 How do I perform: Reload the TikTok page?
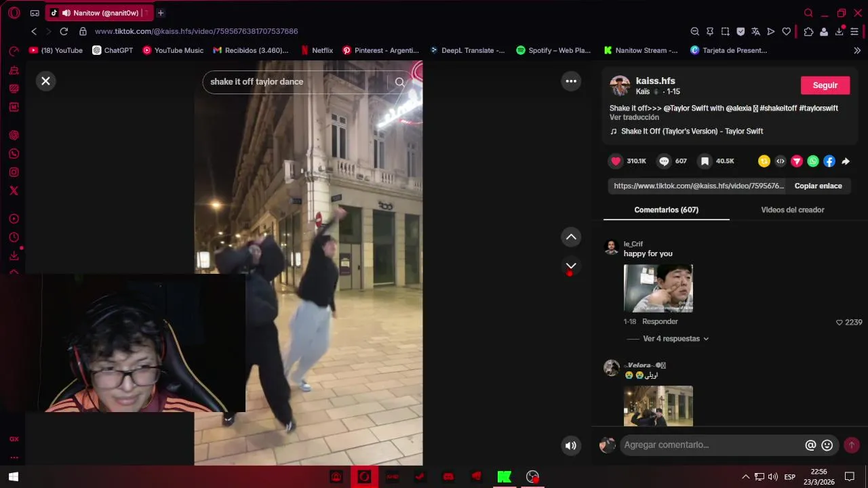(64, 31)
